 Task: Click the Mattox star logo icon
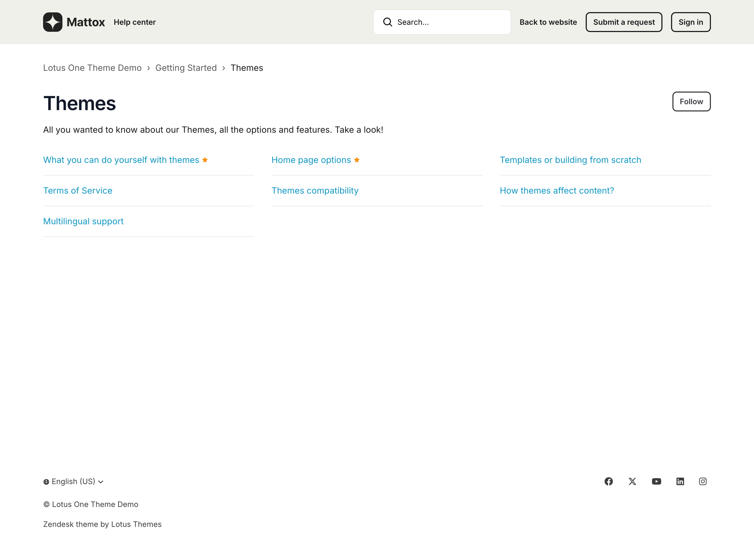click(x=53, y=22)
